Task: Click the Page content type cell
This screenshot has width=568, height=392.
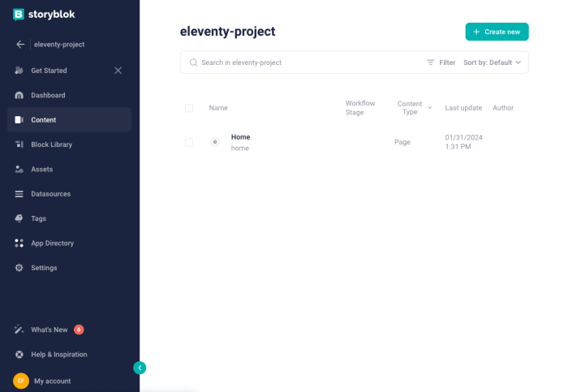Action: click(x=402, y=142)
